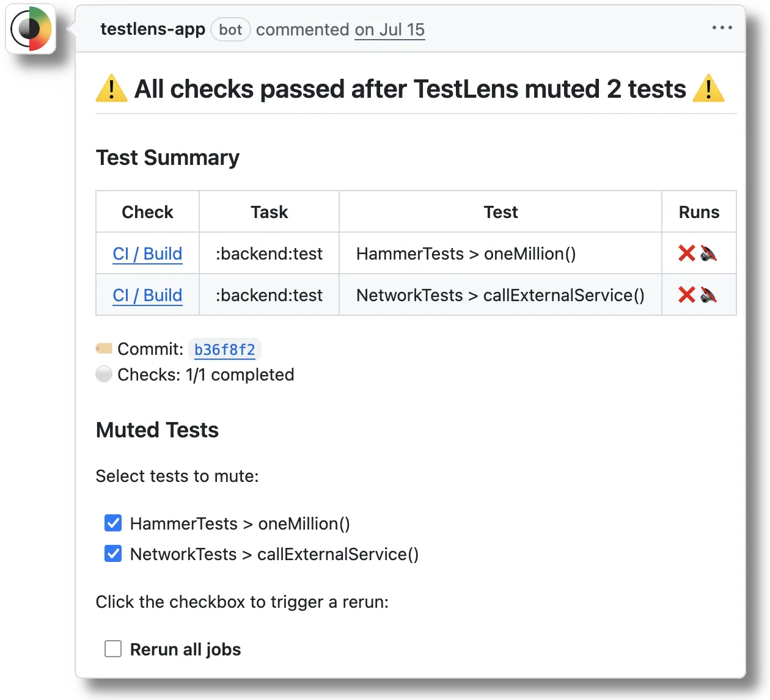770x700 pixels.
Task: Click the muted speaker icon beside oneMillion failure
Action: [709, 253]
